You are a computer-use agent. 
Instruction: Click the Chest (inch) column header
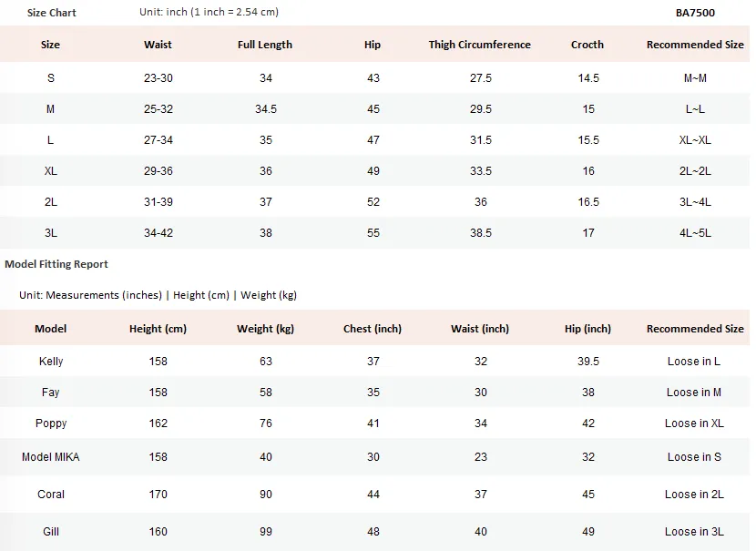(373, 329)
